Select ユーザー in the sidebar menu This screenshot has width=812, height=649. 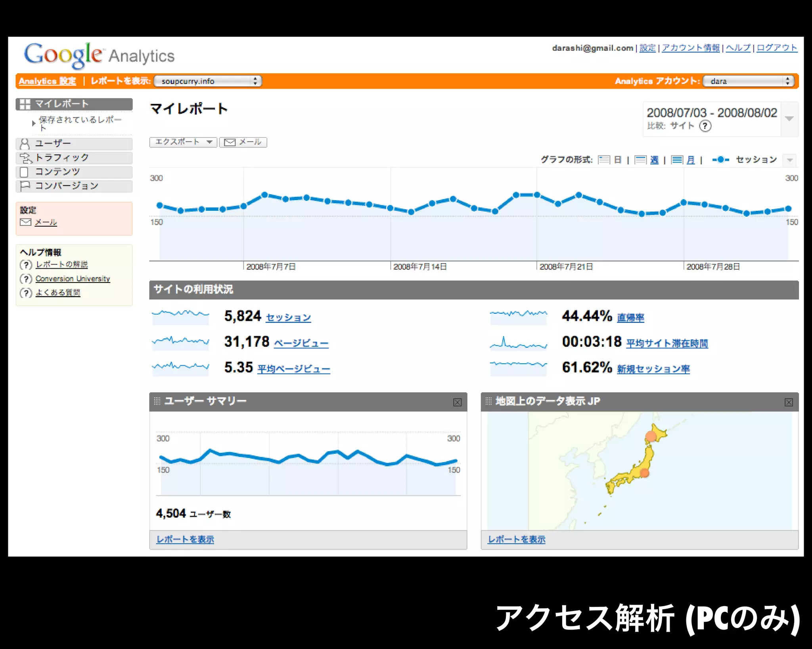[x=74, y=143]
